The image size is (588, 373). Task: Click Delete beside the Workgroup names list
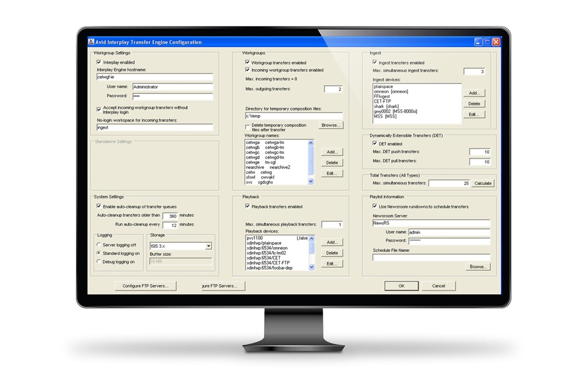[x=332, y=163]
